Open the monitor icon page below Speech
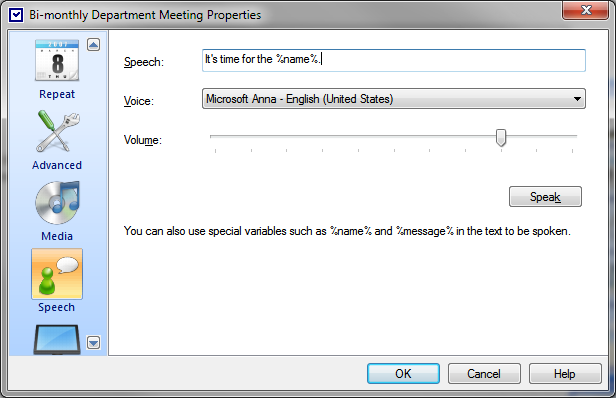 57,339
